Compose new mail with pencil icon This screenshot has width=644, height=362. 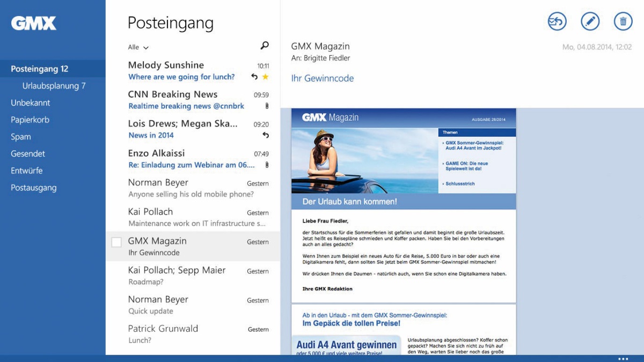[x=590, y=21]
